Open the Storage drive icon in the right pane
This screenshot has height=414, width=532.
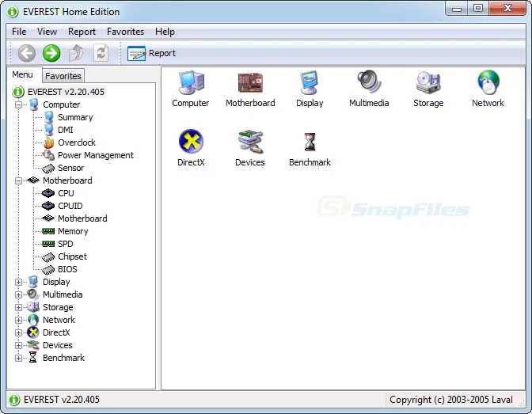point(428,89)
